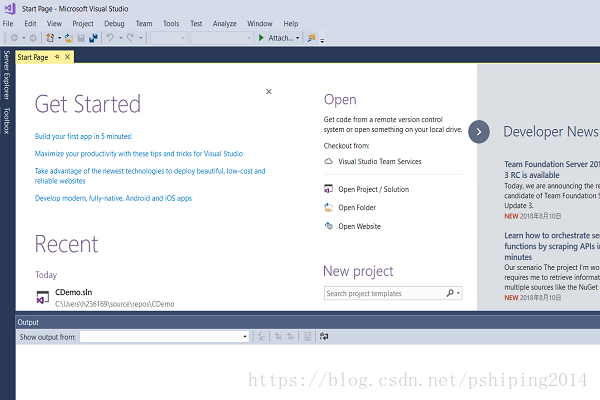Click the search magnifier in project templates
This screenshot has height=400, width=600.
[450, 293]
